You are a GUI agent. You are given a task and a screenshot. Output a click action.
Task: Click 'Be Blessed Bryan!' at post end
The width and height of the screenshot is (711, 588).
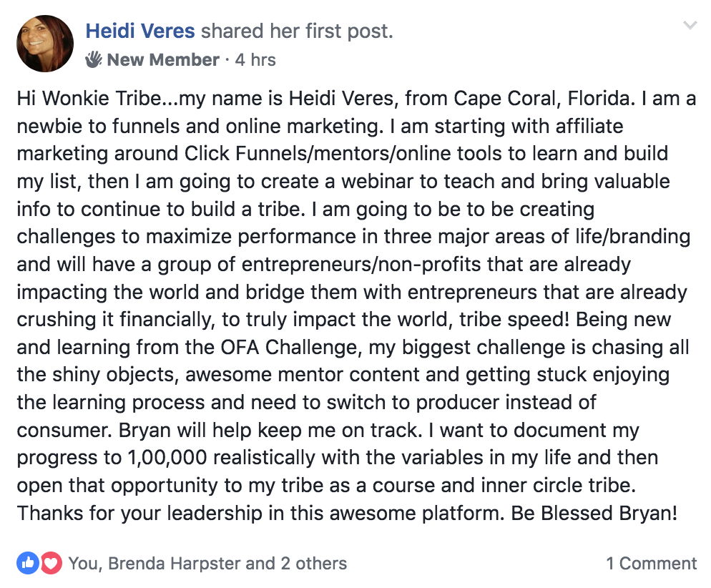click(x=594, y=514)
